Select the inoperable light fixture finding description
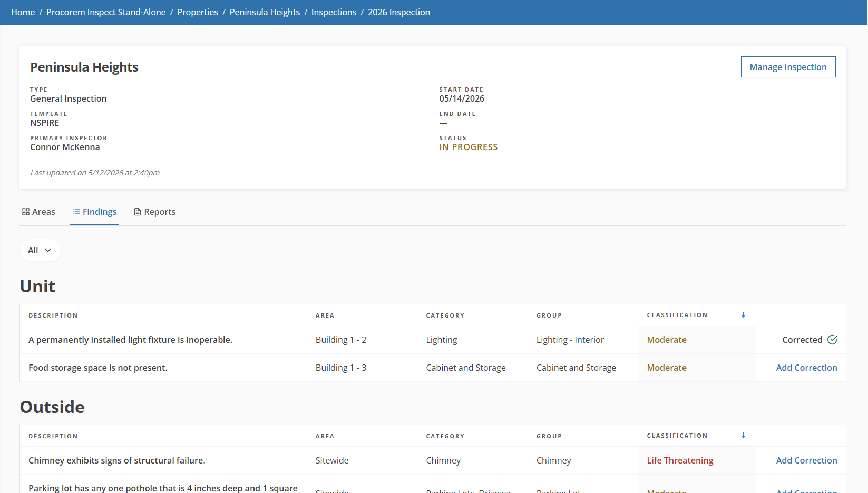This screenshot has width=868, height=493. tap(130, 340)
